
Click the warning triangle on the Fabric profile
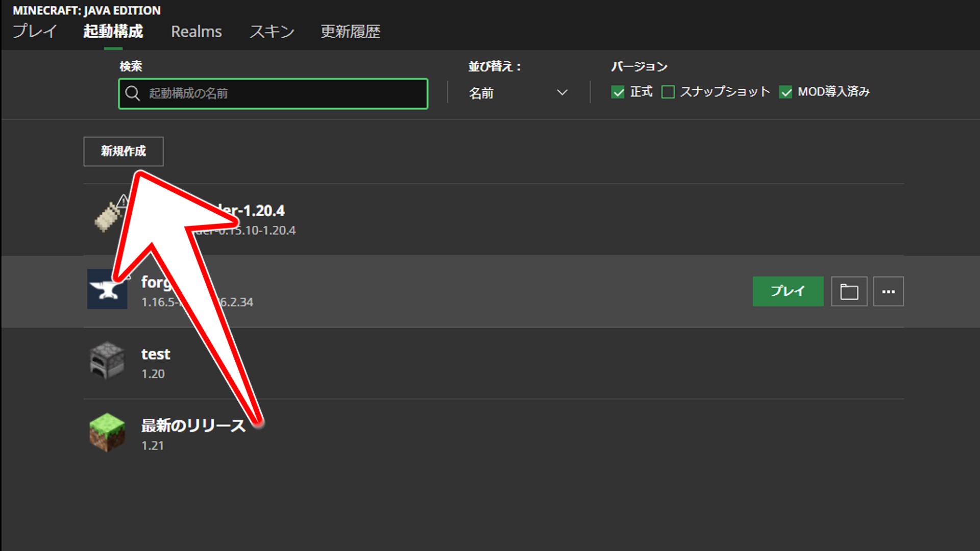pyautogui.click(x=122, y=201)
